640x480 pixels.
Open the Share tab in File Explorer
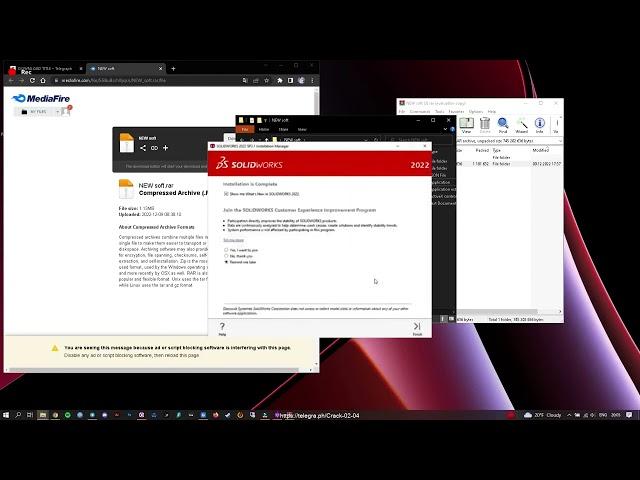(x=283, y=129)
